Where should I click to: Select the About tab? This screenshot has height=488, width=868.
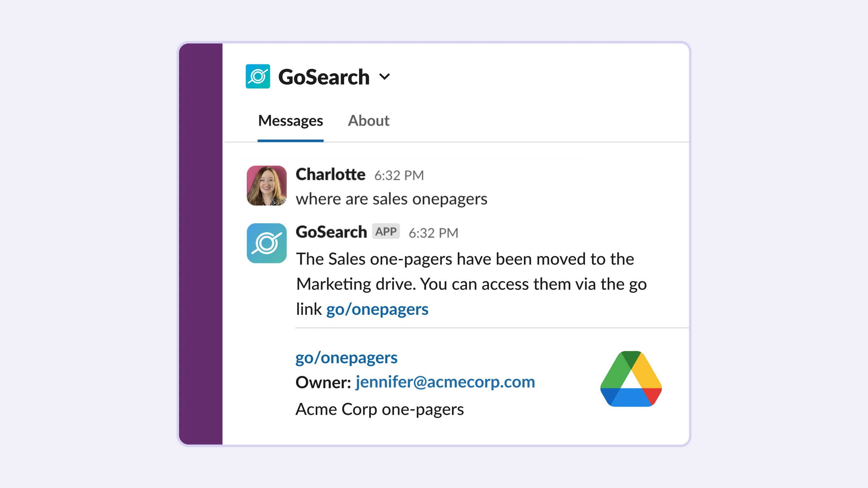(x=369, y=119)
